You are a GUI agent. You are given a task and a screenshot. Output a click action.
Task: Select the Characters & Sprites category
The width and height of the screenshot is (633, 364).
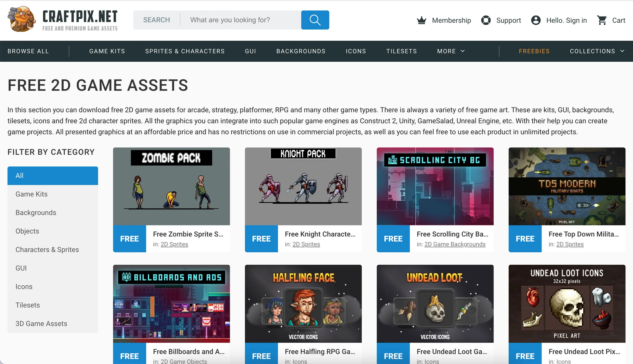(47, 249)
